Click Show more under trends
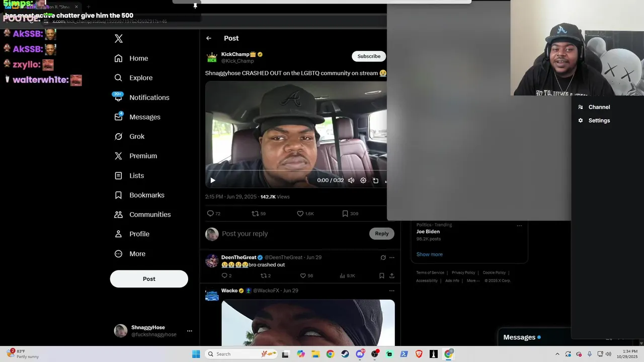The image size is (644, 362). pyautogui.click(x=429, y=254)
